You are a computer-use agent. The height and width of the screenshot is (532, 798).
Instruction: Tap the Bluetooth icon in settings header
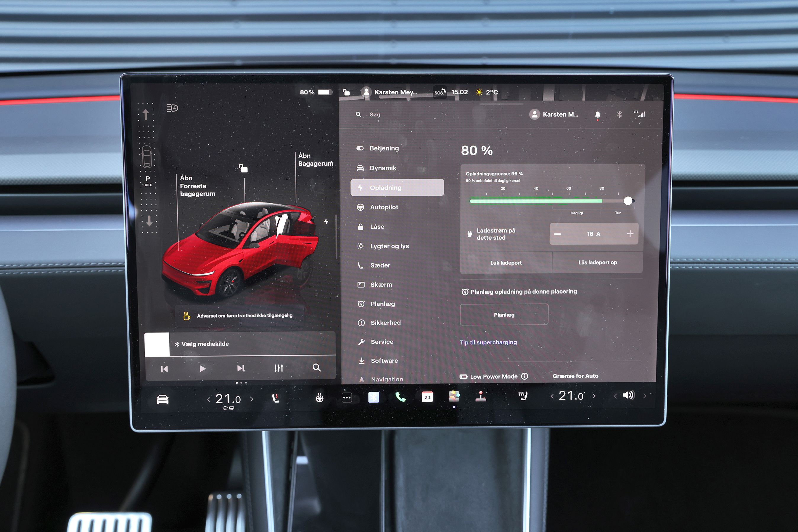(x=619, y=115)
